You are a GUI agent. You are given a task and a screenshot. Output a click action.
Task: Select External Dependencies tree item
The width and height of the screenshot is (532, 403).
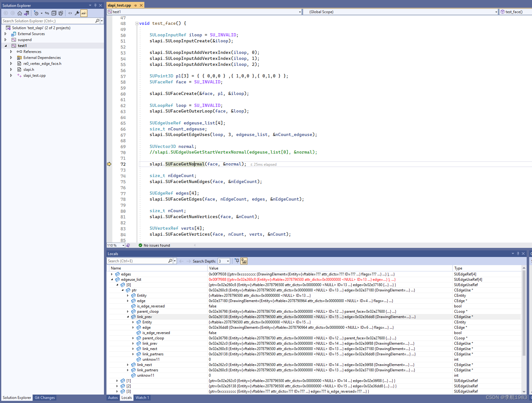point(42,58)
